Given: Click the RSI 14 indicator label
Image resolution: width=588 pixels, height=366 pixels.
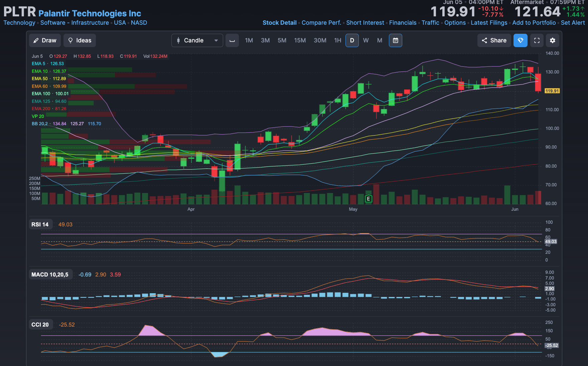Looking at the screenshot, I should [x=40, y=224].
